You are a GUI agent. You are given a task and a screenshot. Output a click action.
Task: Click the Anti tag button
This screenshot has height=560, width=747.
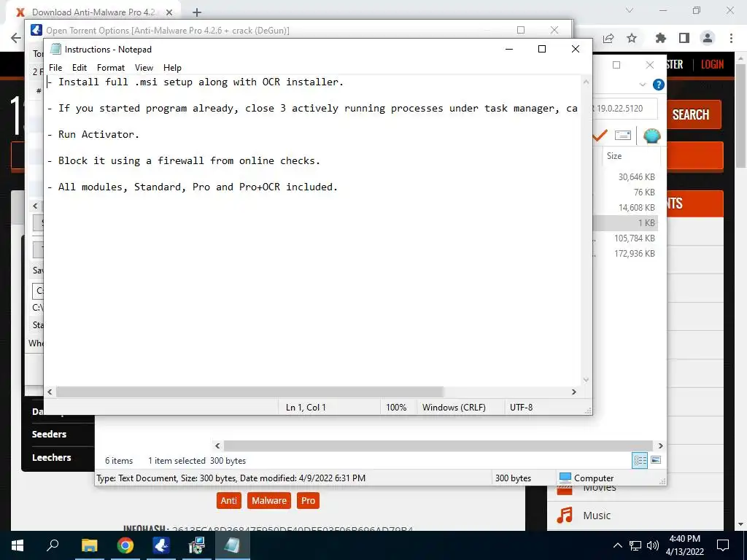pos(228,500)
